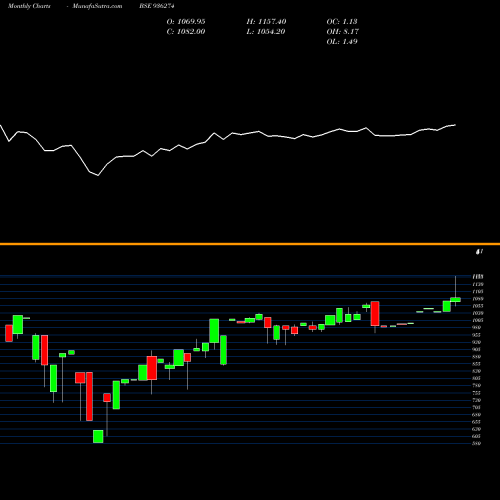
Task: Select the low value 'L: 1054.20'
Action: [x=266, y=32]
